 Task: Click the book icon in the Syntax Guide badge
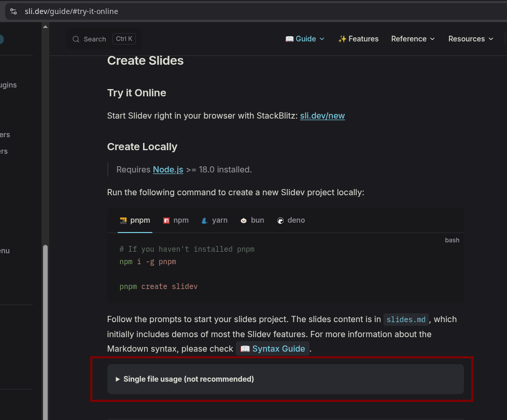pyautogui.click(x=245, y=349)
